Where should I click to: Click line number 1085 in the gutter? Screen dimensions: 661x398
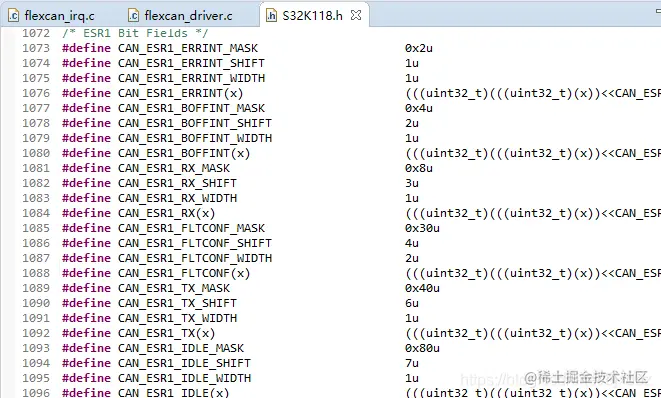(36, 228)
